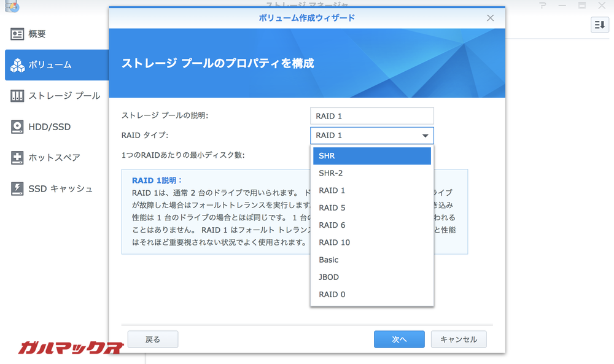Click the 次へ (Next) button
The width and height of the screenshot is (614, 364).
pyautogui.click(x=398, y=339)
